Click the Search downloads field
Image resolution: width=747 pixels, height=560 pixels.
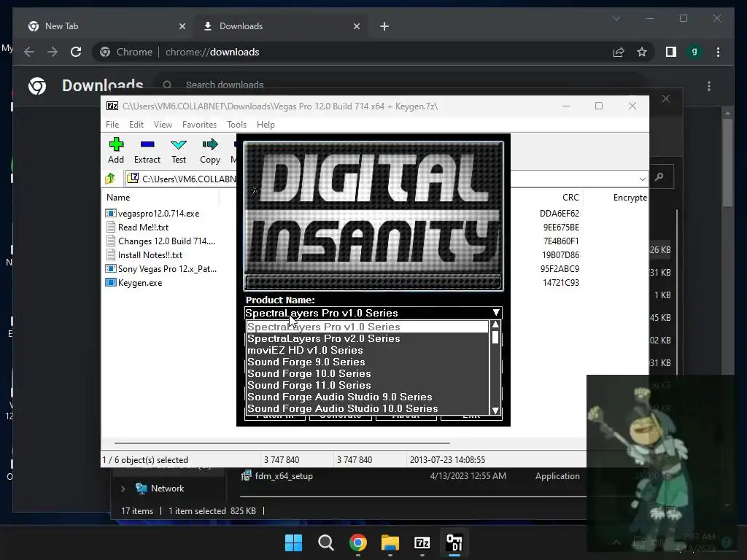tap(400, 85)
